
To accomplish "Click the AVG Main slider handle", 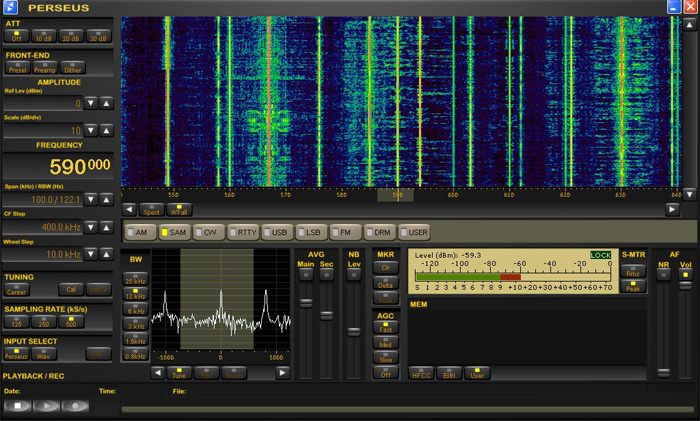I will 306,303.
